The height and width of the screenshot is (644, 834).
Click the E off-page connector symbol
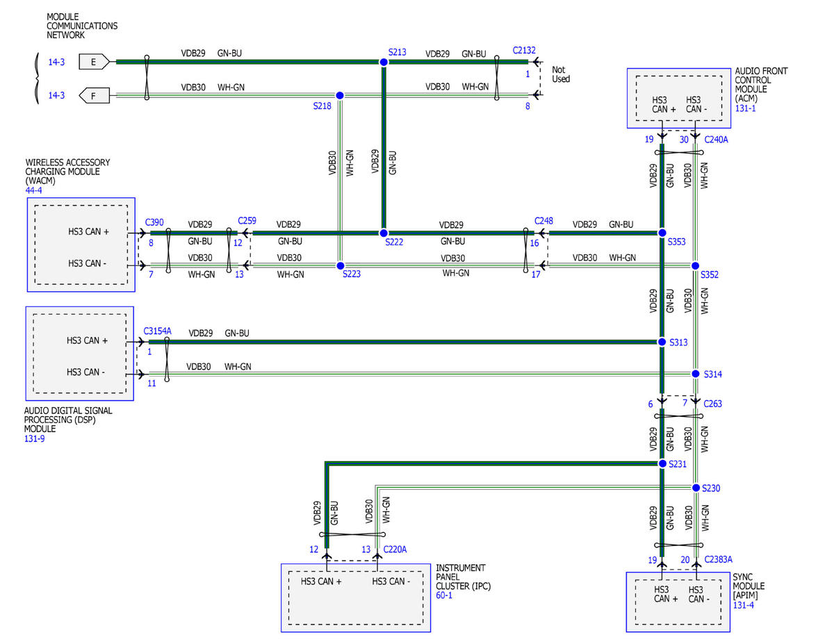click(95, 62)
